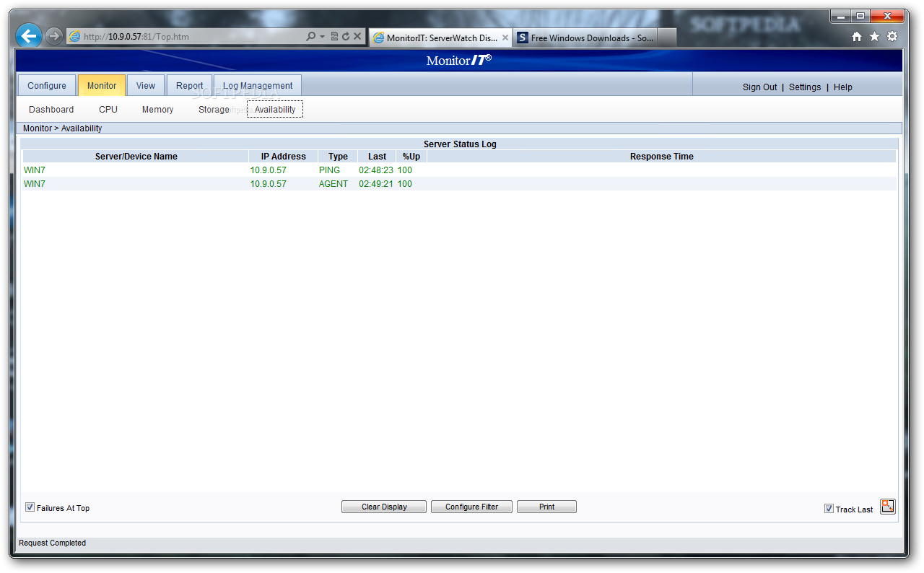Click the Print button
This screenshot has width=924, height=573.
coord(547,507)
